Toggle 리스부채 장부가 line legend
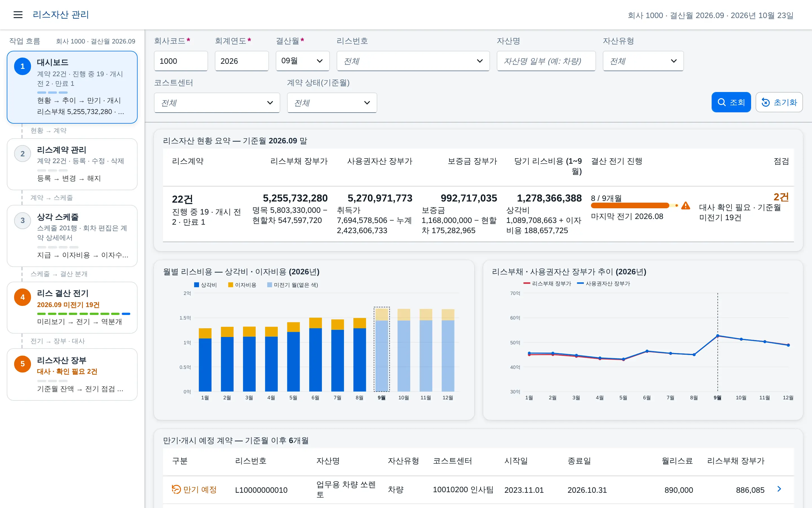The image size is (812, 508). click(547, 284)
